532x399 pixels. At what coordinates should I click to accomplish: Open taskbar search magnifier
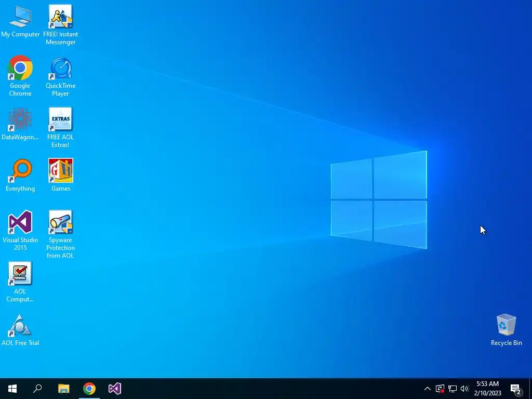(37, 389)
